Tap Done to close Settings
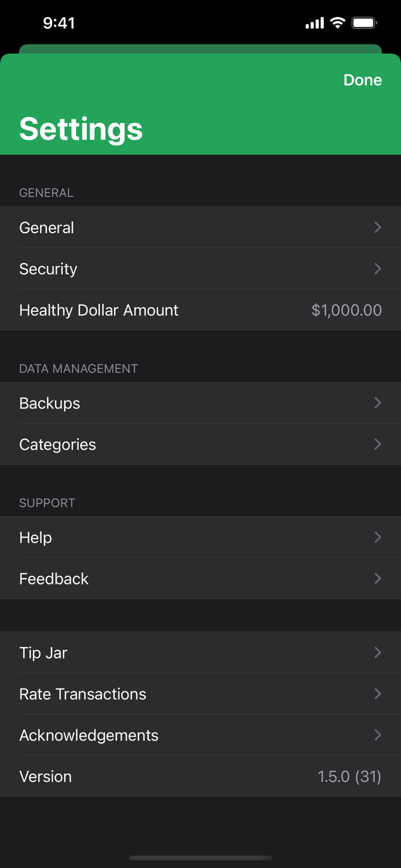The image size is (401, 868). click(x=362, y=80)
